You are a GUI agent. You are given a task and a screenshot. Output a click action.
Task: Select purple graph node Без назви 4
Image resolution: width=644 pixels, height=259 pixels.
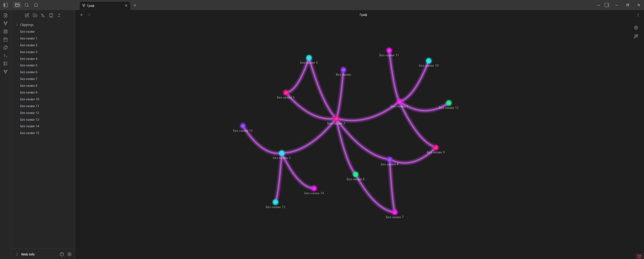tap(389, 159)
